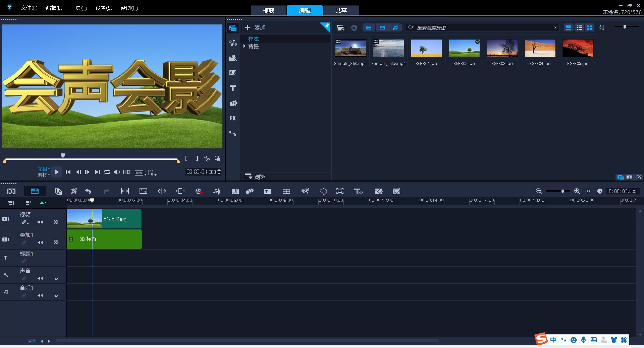Click the 添加 add folder button
Screen dimensions: 644x348
[x=255, y=27]
